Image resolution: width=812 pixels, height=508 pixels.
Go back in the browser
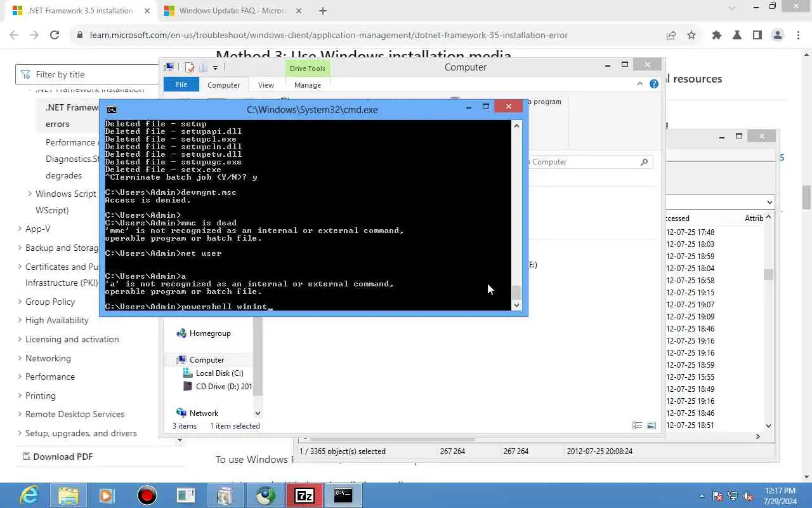14,35
